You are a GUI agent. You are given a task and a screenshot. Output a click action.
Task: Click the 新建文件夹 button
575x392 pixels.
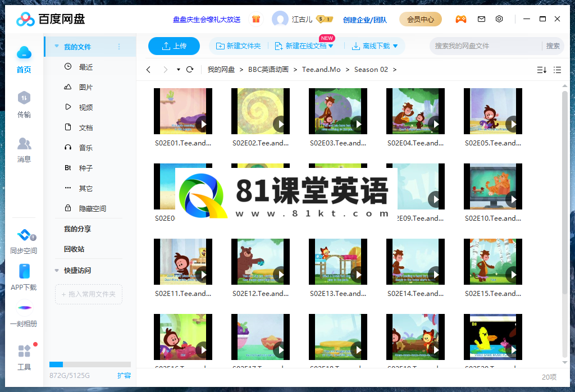pyautogui.click(x=238, y=46)
